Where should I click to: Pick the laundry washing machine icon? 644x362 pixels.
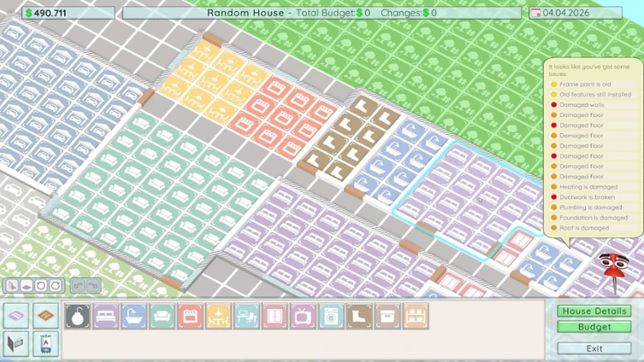[331, 316]
